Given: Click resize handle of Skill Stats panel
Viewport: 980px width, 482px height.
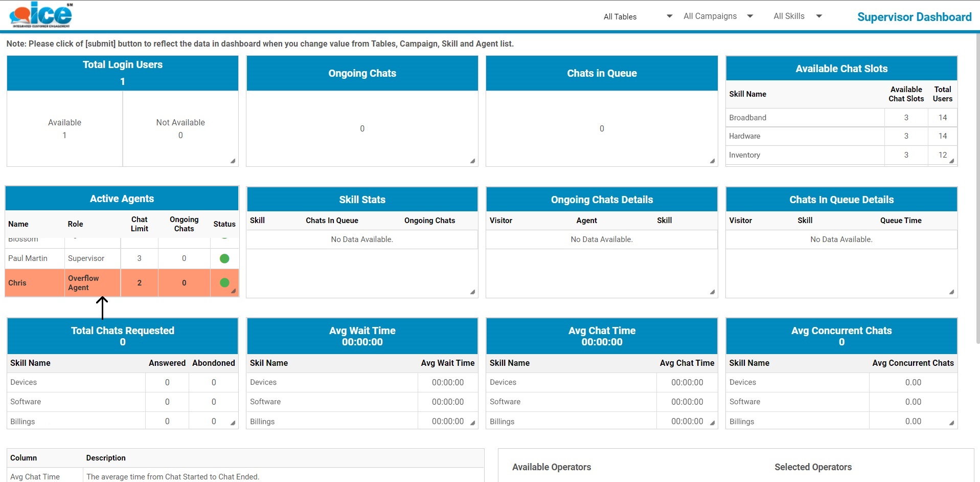Looking at the screenshot, I should (x=472, y=292).
